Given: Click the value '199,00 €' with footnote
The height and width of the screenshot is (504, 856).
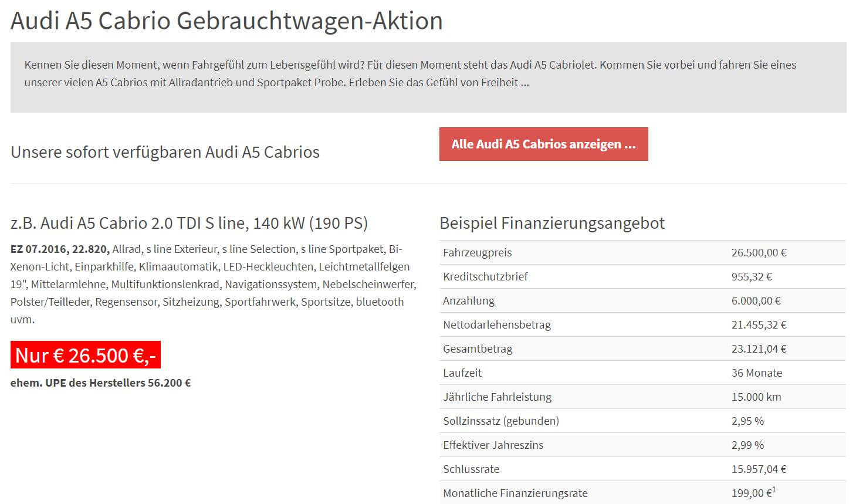Looking at the screenshot, I should point(753,493).
